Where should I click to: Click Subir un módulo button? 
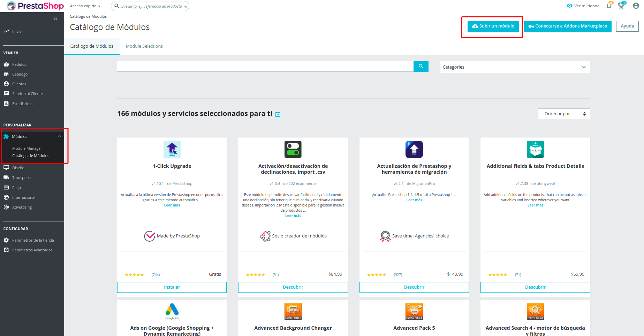tap(493, 26)
